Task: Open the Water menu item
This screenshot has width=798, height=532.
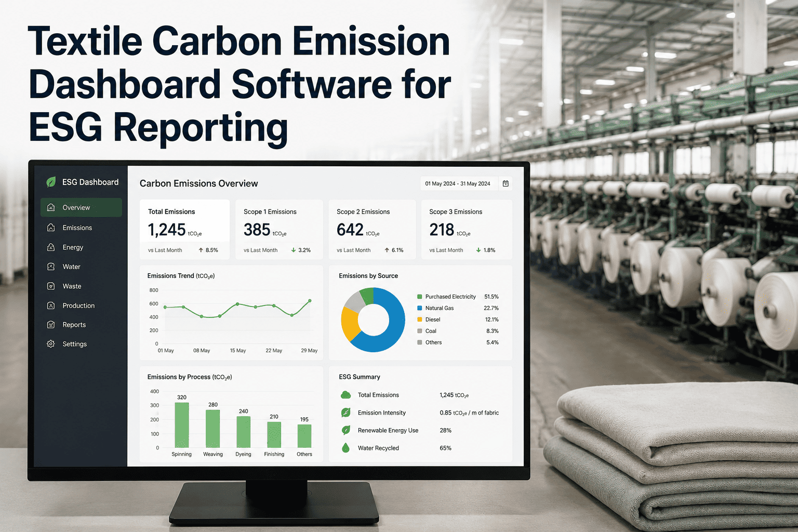Action: click(x=81, y=267)
